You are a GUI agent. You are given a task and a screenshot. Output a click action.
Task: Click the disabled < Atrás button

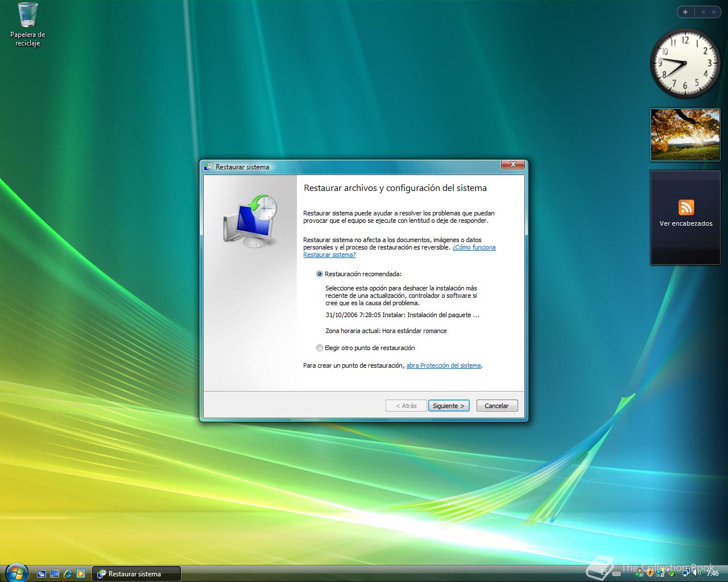(x=407, y=406)
